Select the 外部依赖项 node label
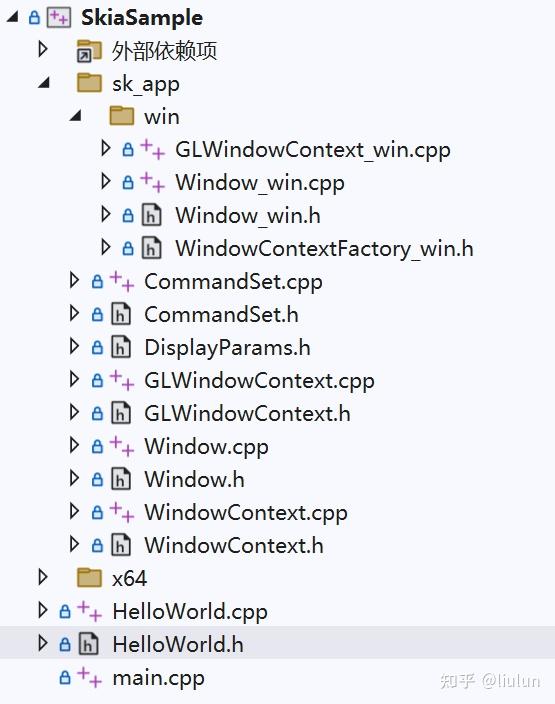The width and height of the screenshot is (555, 704). (164, 50)
